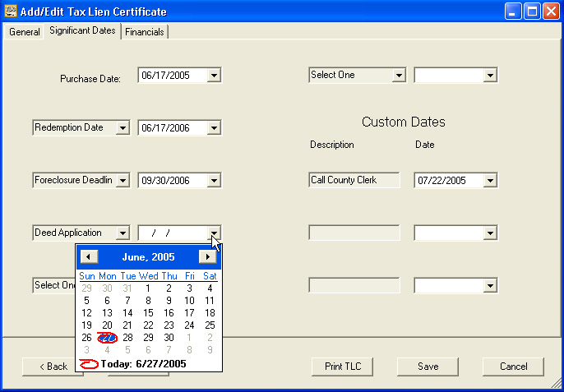Choose June 15 in the calendar
564x392 pixels.
click(x=148, y=313)
